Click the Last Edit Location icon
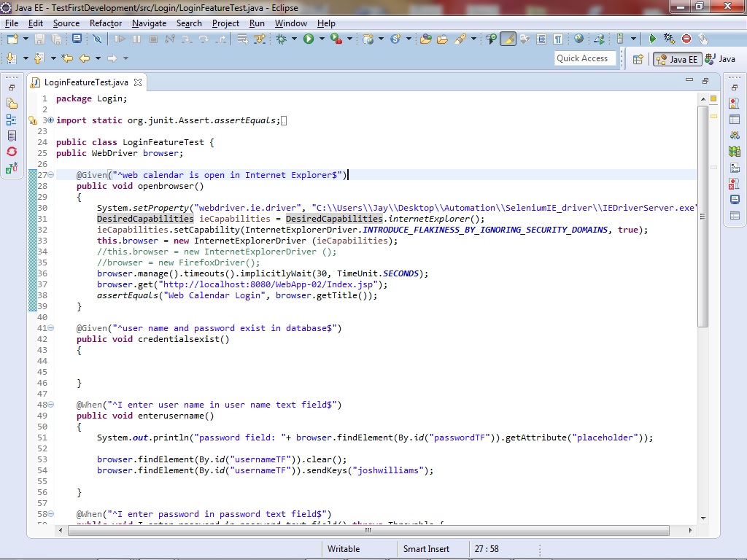Image resolution: width=747 pixels, height=560 pixels. (x=67, y=58)
